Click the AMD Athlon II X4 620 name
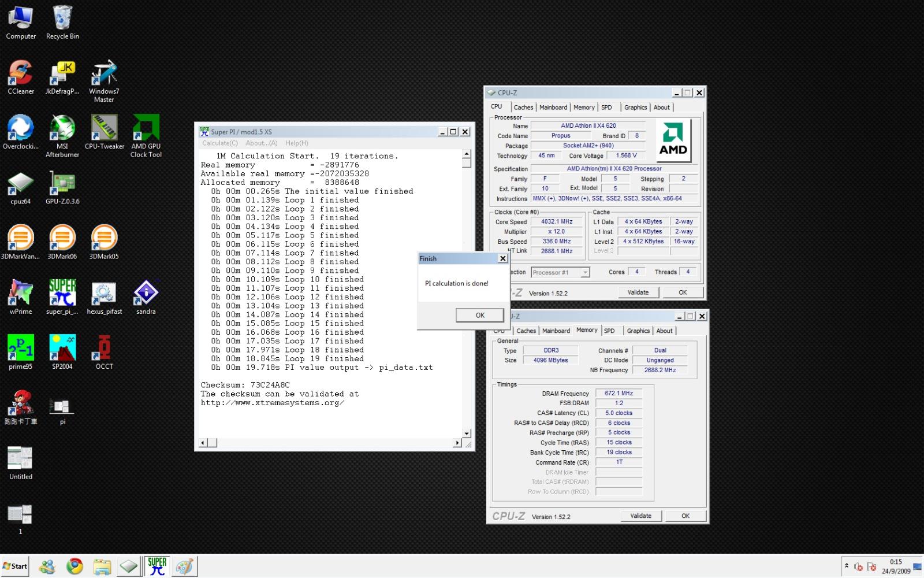 tap(588, 125)
